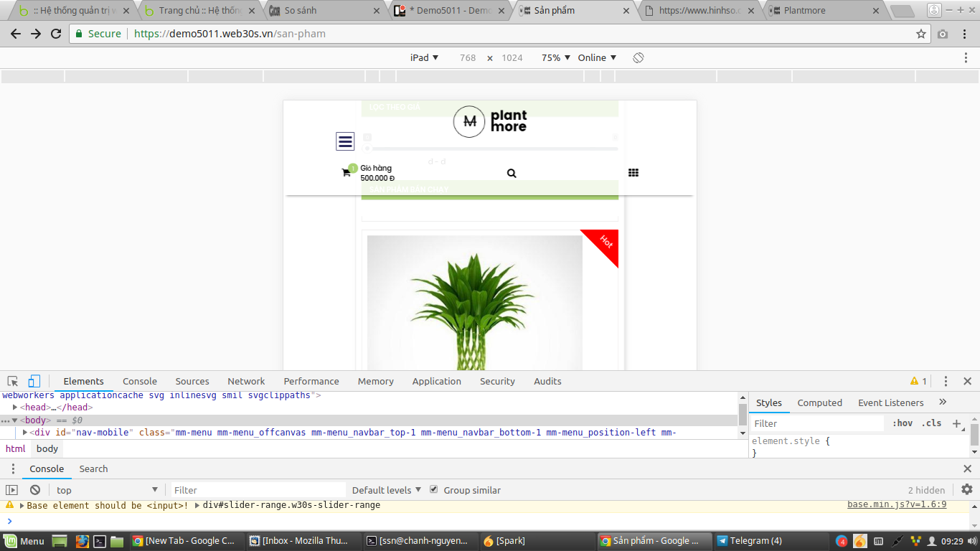This screenshot has width=980, height=551.
Task: Rotate the device with the rotate icon
Action: (x=639, y=57)
